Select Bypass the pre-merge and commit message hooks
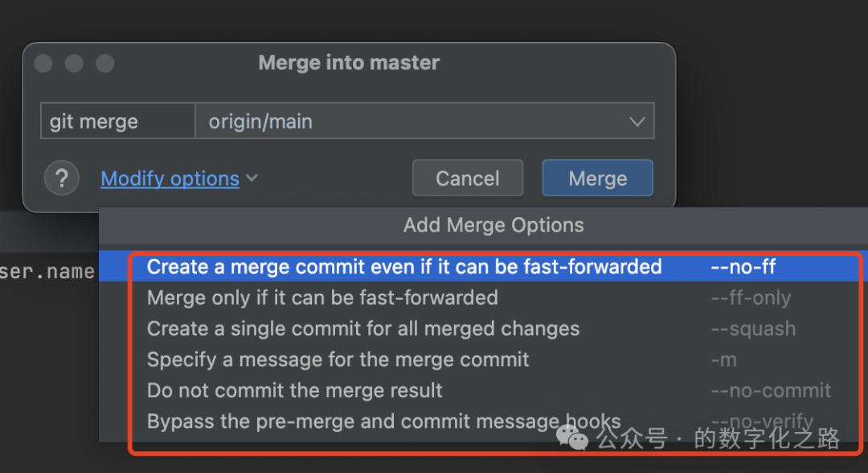This screenshot has width=868, height=473. (x=383, y=422)
